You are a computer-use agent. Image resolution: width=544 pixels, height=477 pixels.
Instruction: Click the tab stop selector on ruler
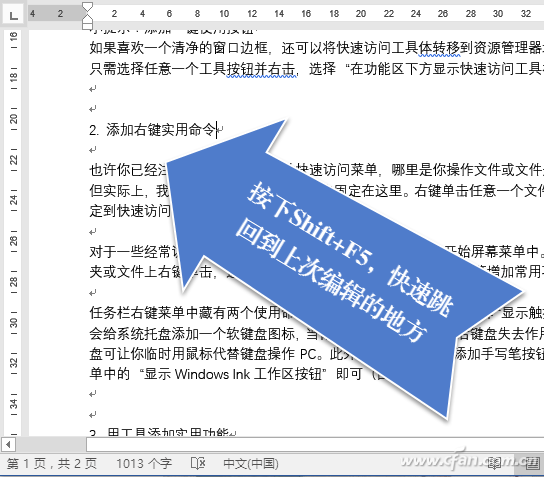[x=13, y=15]
